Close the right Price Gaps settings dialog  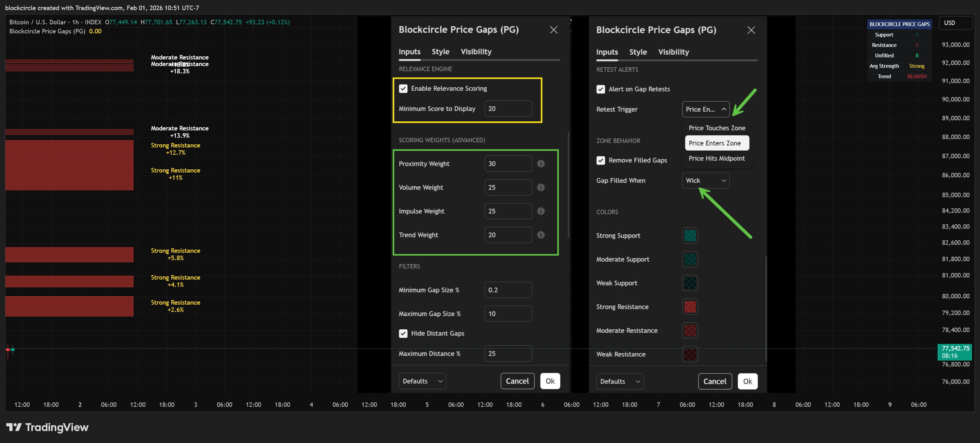pos(751,30)
